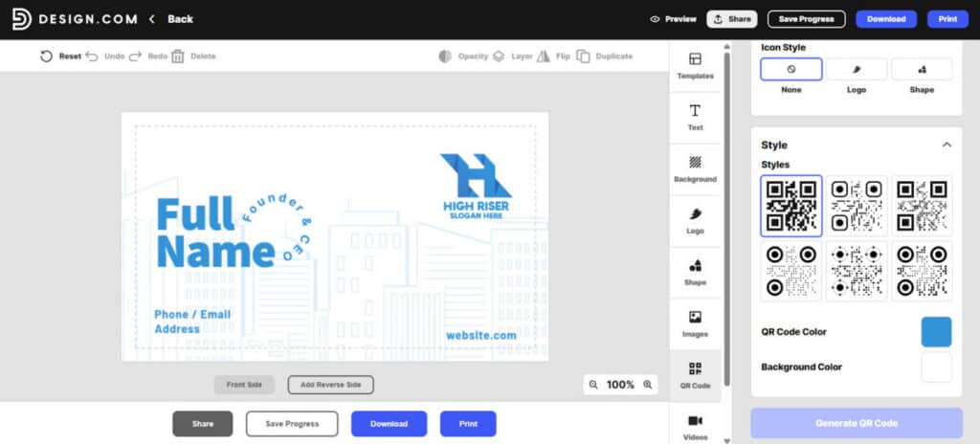Click the zoom in magnifier icon

648,385
